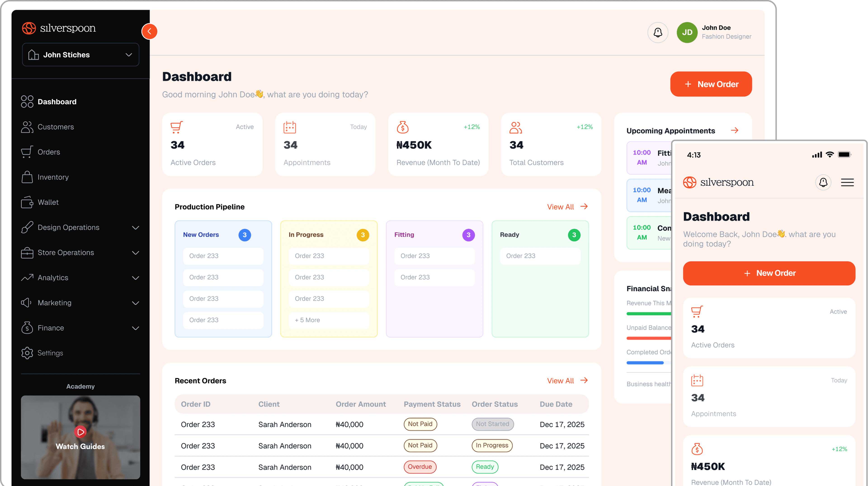Click the Order Amount column header
The width and height of the screenshot is (868, 486).
[x=361, y=404]
